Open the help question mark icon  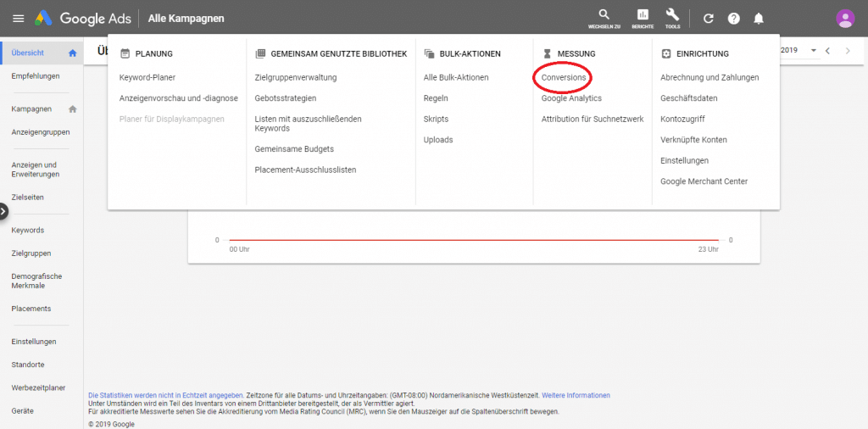[x=733, y=19]
